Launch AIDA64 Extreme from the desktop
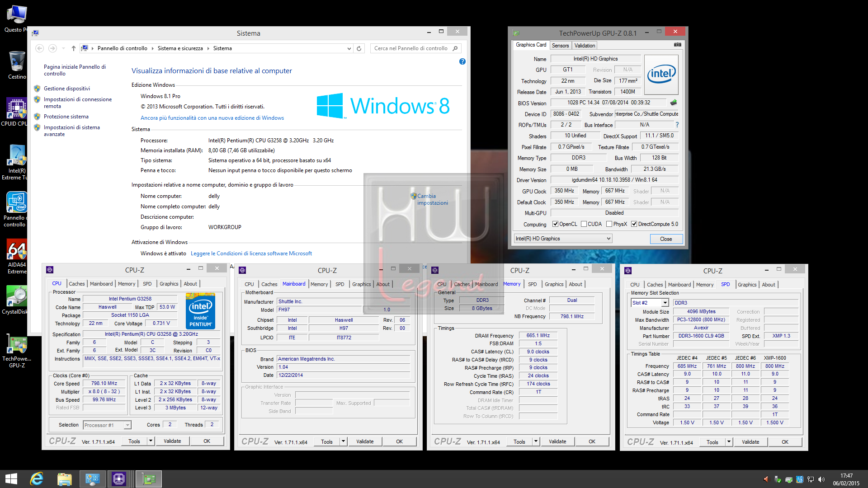The height and width of the screenshot is (488, 868). (x=17, y=256)
